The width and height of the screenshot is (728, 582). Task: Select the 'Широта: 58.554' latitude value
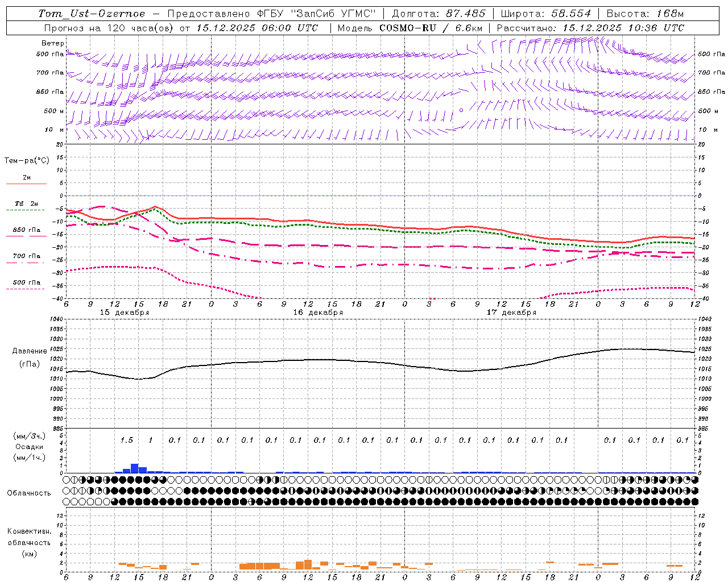pyautogui.click(x=546, y=14)
